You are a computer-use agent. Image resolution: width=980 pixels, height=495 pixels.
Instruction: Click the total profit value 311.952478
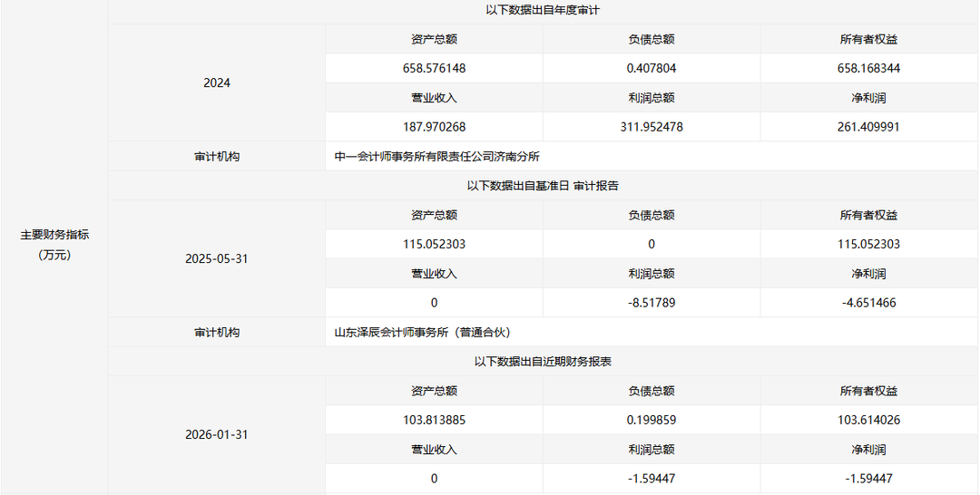(x=652, y=127)
